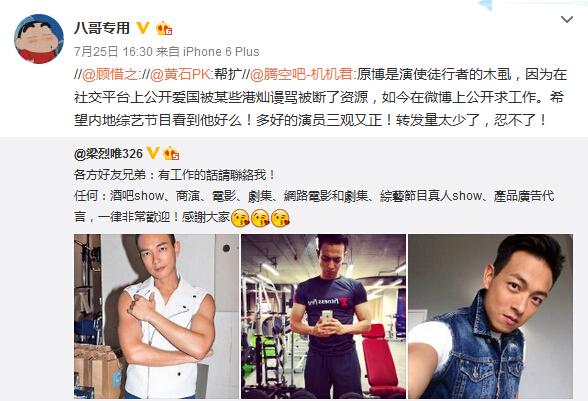588x401 pixels.
Task: Open the denim vest selfie photo
Action: [490, 316]
